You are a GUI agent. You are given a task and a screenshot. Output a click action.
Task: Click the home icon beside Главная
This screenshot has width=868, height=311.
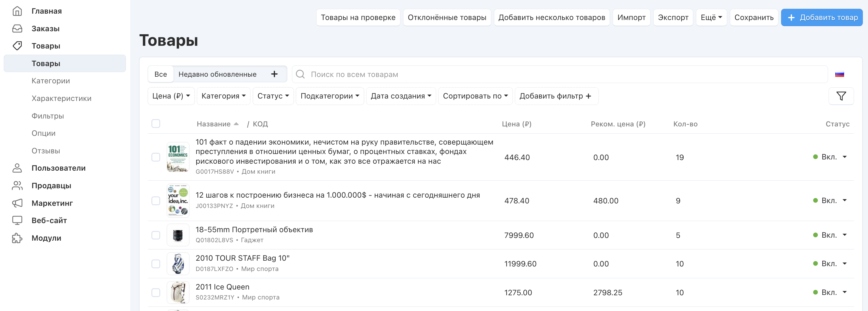pos(17,11)
